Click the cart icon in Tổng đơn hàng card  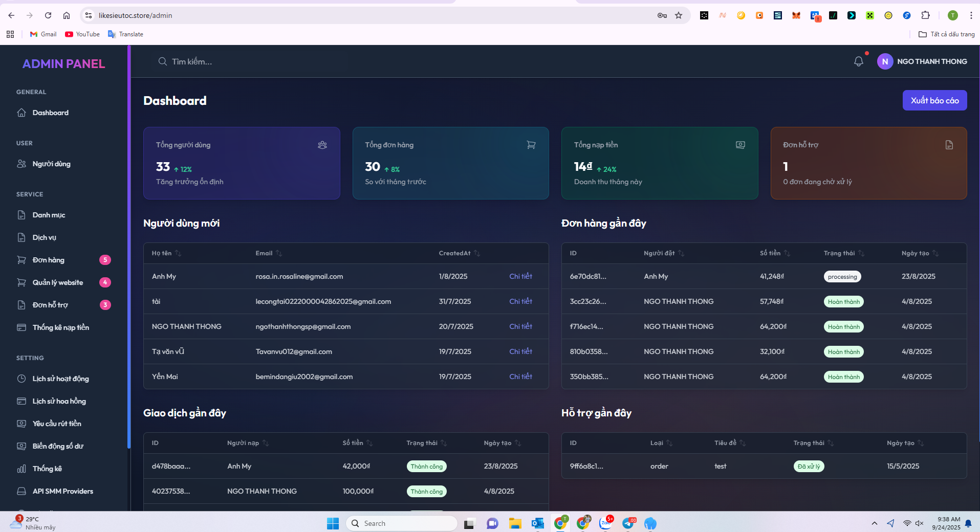coord(531,145)
